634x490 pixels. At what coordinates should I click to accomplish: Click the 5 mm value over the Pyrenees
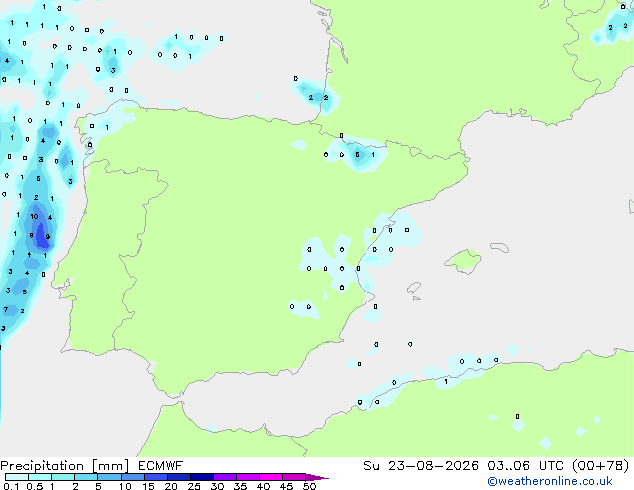[x=357, y=154]
